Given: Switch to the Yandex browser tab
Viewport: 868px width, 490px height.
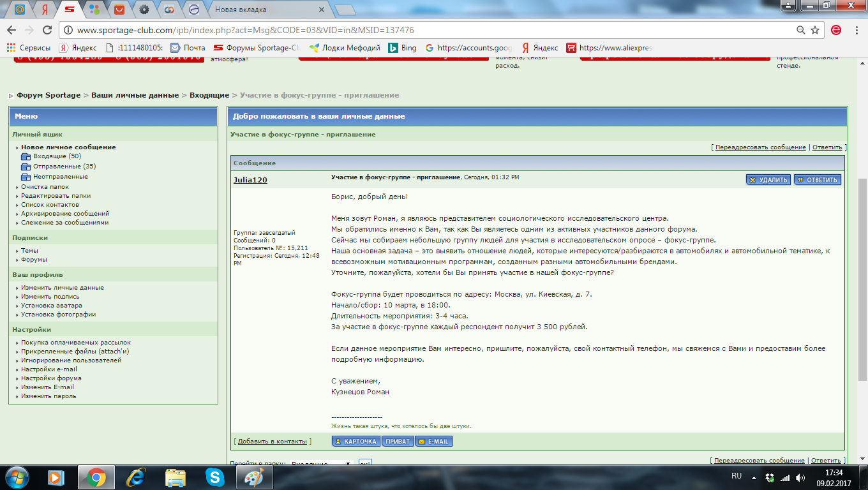Looking at the screenshot, I should (x=45, y=10).
